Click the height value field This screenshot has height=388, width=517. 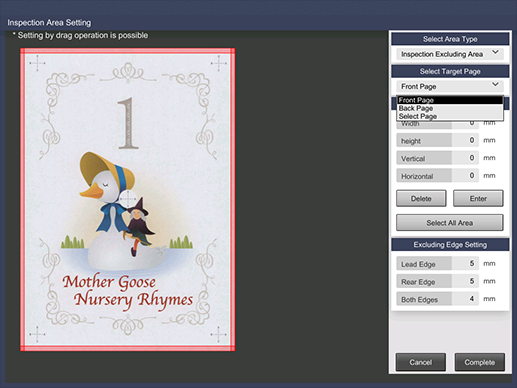tap(465, 140)
